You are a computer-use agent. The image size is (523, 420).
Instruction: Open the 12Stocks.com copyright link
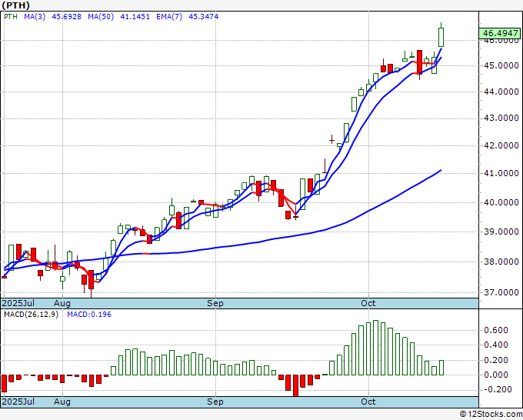(x=491, y=415)
